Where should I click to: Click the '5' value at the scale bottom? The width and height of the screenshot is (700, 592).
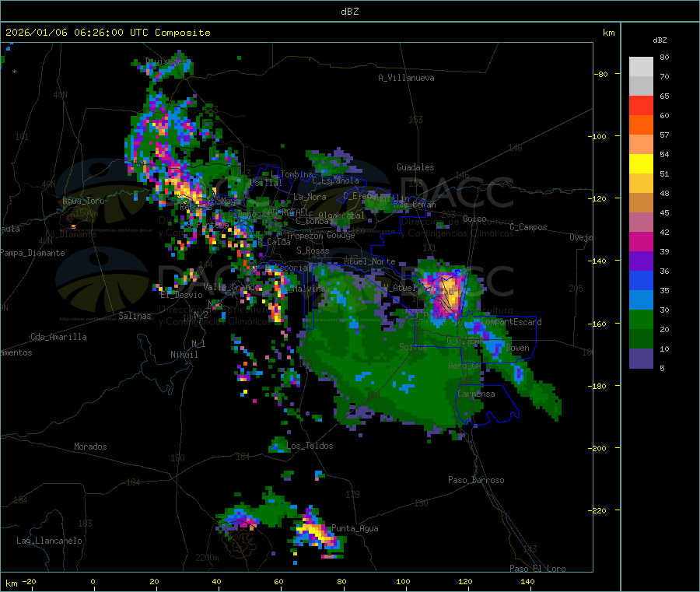click(x=662, y=368)
